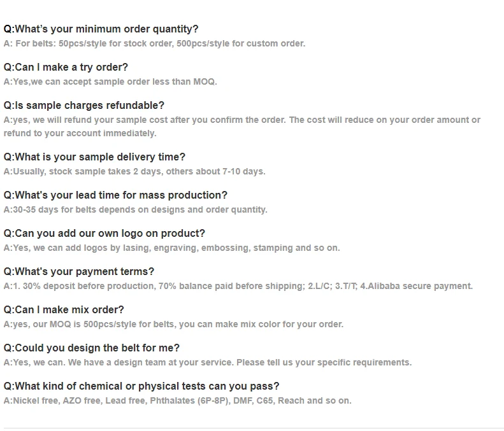The width and height of the screenshot is (504, 431).
Task: Select the chemical or physical tests question
Action: [x=141, y=386]
